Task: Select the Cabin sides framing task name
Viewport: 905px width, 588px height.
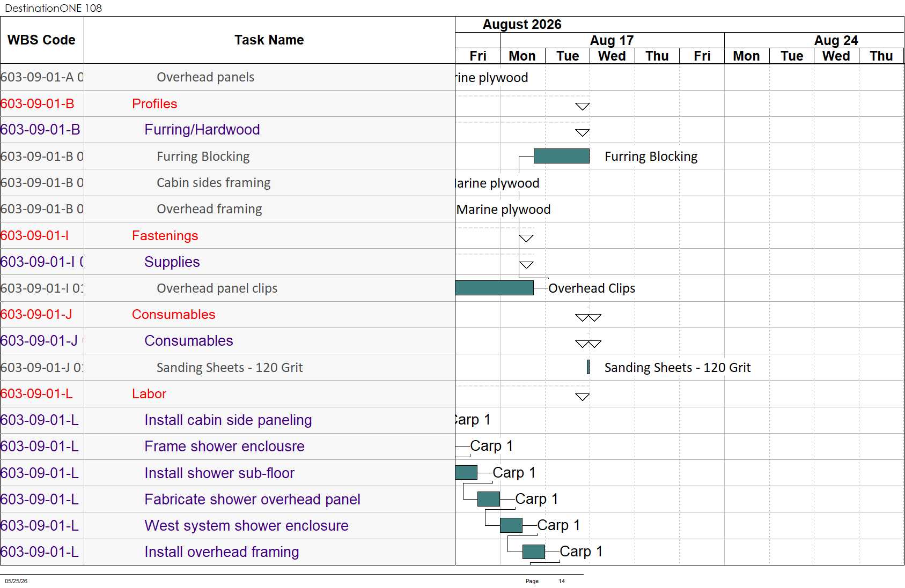Action: (214, 183)
